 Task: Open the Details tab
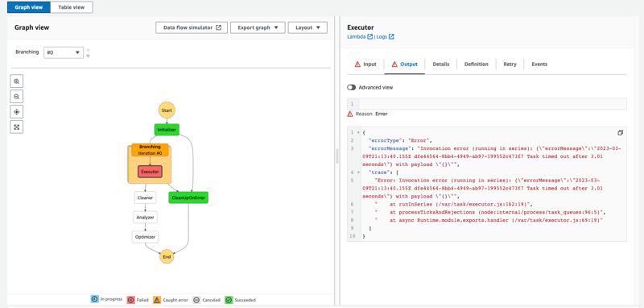point(440,65)
